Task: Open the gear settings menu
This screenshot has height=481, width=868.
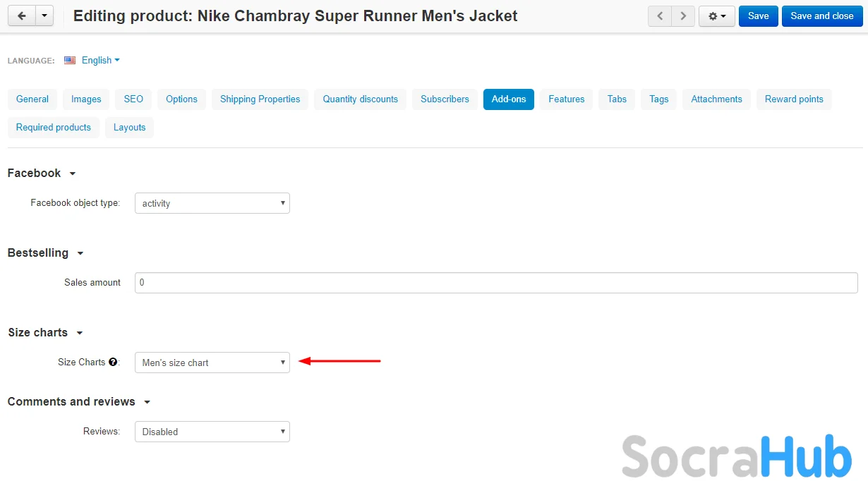Action: click(716, 16)
